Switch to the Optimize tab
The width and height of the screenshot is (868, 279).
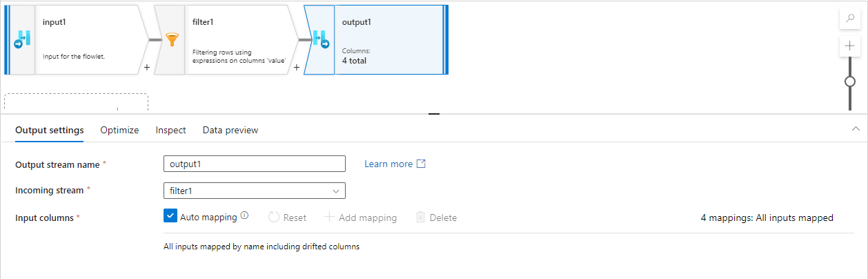(x=119, y=130)
